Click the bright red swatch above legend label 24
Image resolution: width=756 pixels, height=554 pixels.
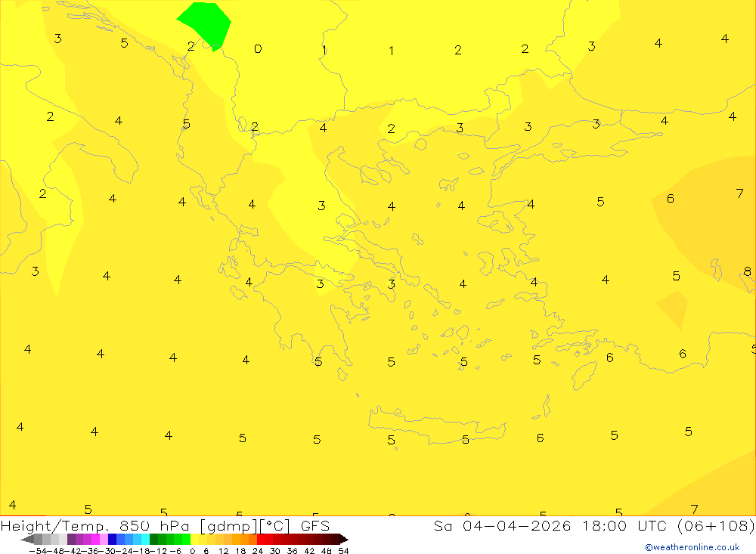point(261,539)
